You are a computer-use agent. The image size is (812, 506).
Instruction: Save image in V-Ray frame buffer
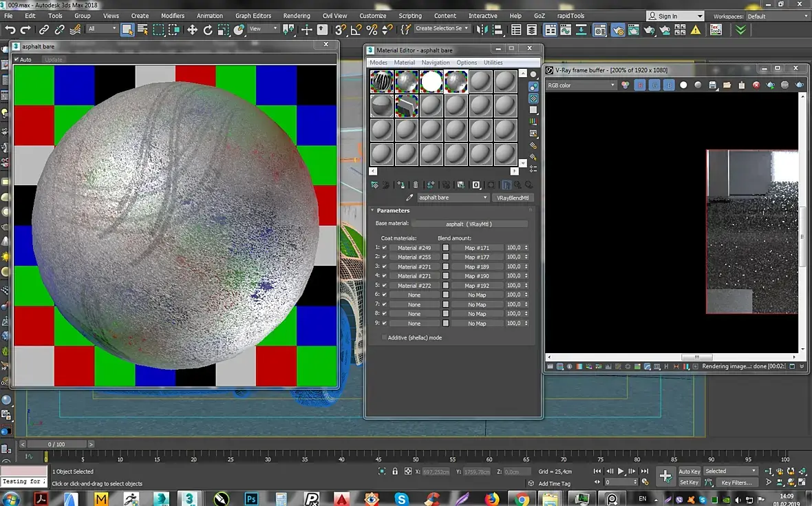[x=712, y=85]
